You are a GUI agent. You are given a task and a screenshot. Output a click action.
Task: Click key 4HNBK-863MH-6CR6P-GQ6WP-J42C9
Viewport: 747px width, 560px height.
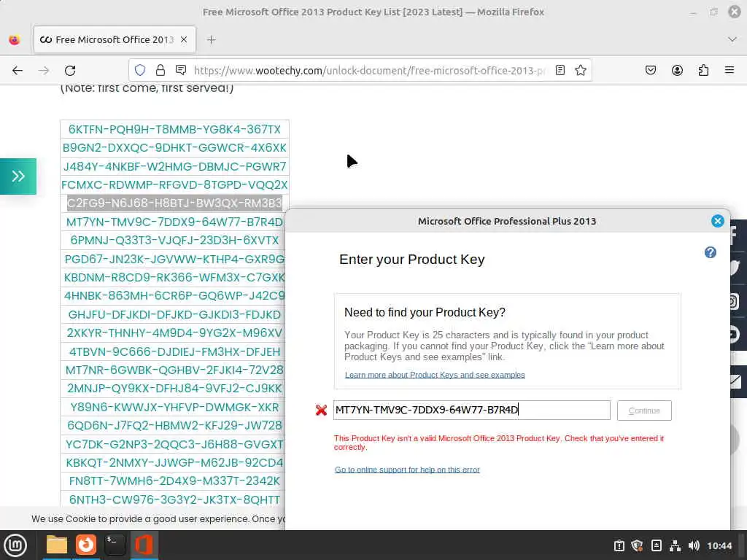pos(174,296)
